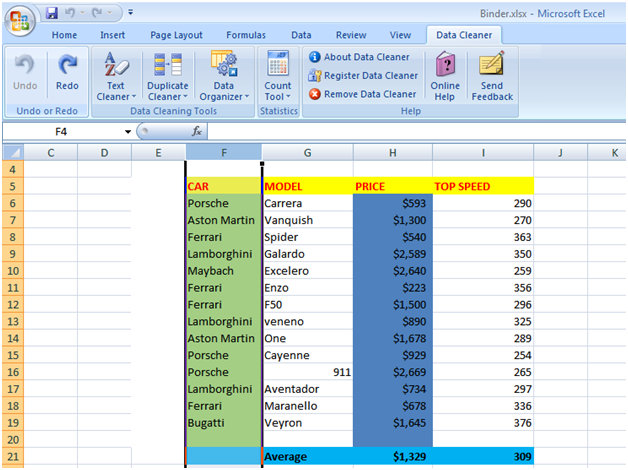628x470 pixels.
Task: Select the $1,300 price cell
Action: coord(393,220)
